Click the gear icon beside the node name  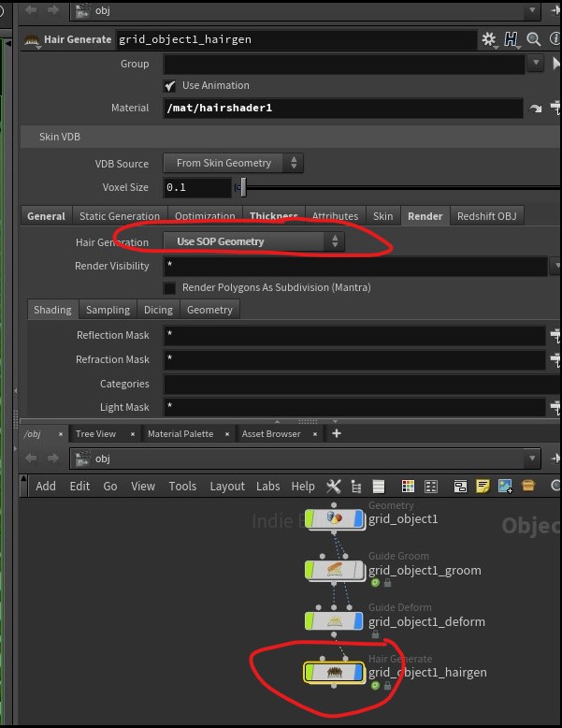(x=488, y=39)
